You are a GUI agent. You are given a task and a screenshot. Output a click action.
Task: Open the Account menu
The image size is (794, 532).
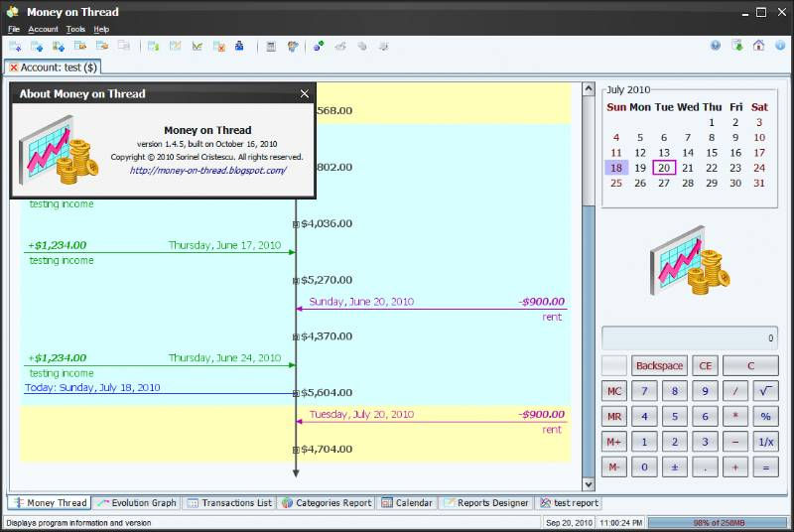pos(43,30)
